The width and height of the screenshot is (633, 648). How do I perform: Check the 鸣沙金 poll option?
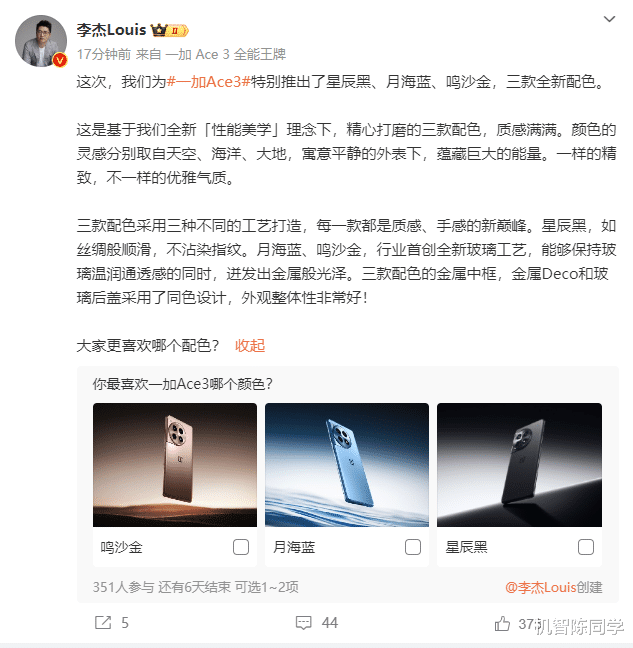coord(241,547)
